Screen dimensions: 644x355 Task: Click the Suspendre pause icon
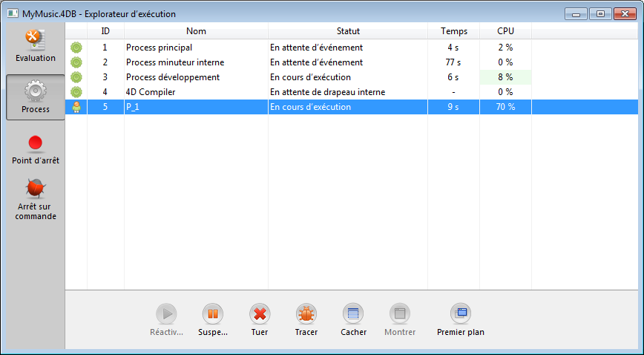[x=213, y=314]
